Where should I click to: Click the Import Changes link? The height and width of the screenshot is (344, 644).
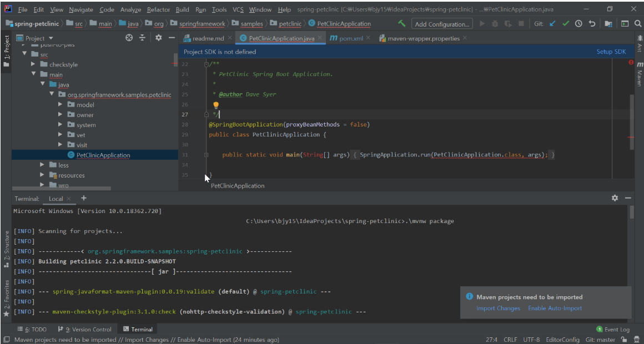[498, 308]
